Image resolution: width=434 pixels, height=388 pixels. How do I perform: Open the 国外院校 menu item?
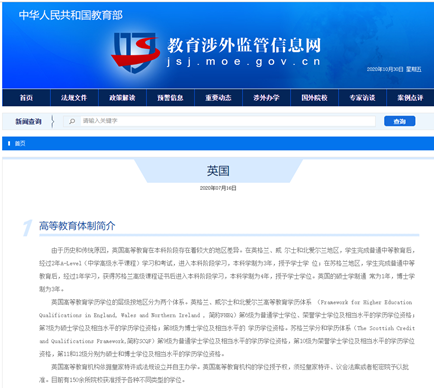click(x=314, y=98)
